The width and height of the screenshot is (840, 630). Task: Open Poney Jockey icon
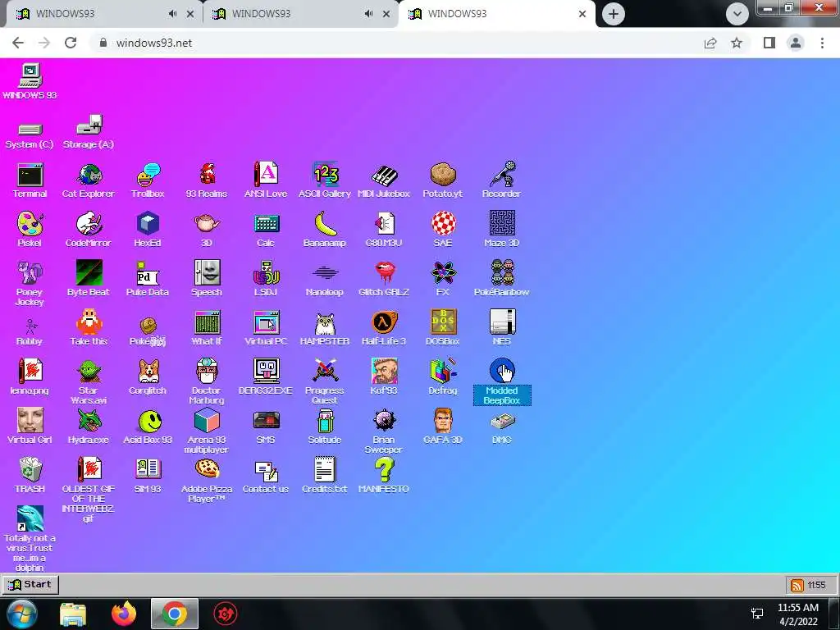pos(30,273)
